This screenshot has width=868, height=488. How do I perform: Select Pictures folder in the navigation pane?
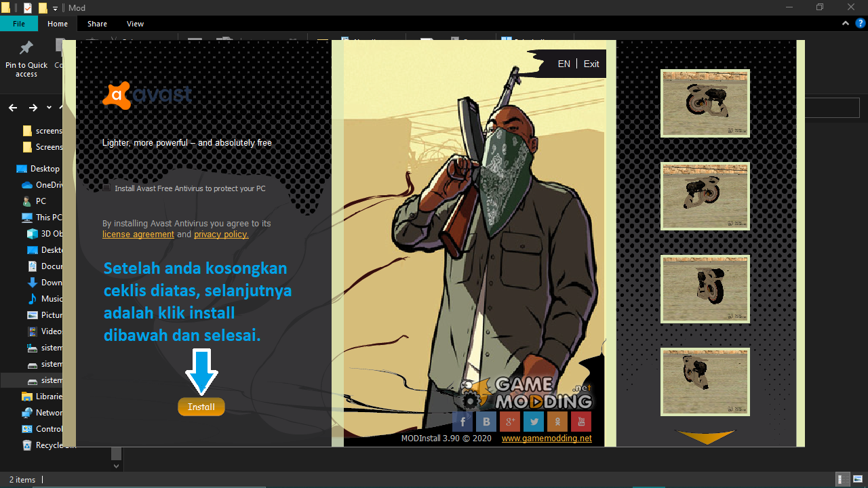[x=45, y=315]
